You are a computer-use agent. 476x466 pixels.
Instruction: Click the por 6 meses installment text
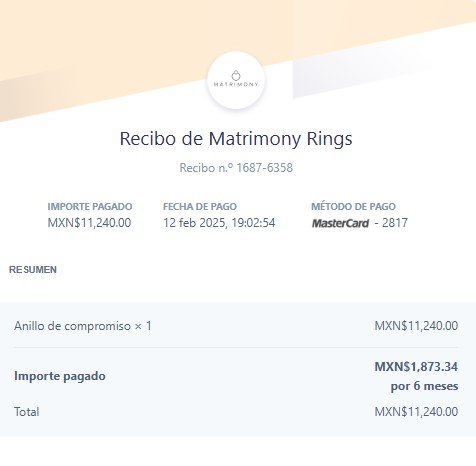tap(424, 386)
